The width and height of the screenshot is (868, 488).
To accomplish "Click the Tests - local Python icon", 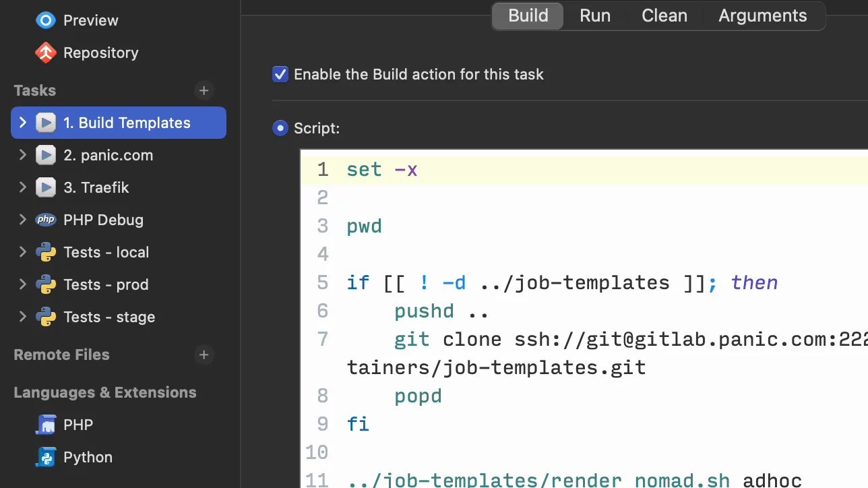I will pos(46,252).
